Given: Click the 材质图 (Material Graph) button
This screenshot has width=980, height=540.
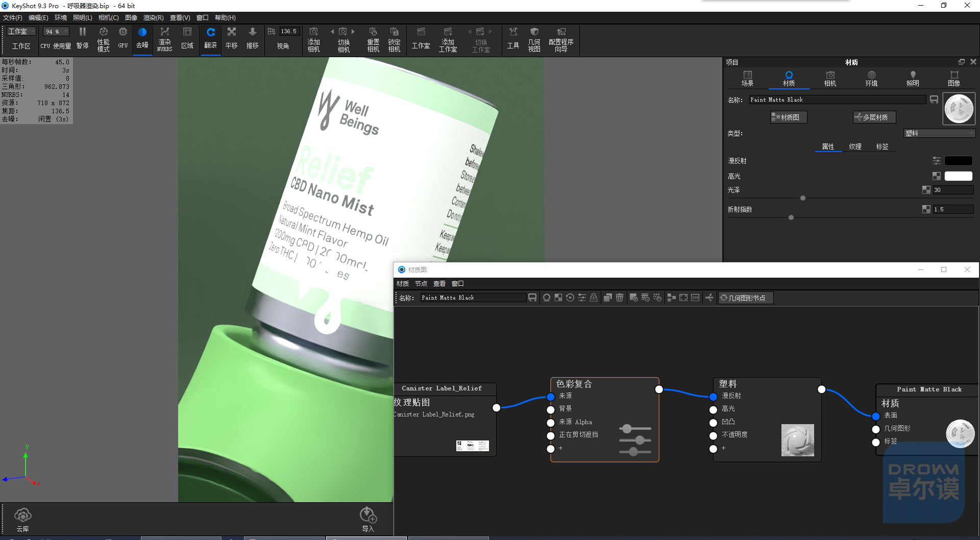Looking at the screenshot, I should [x=789, y=117].
